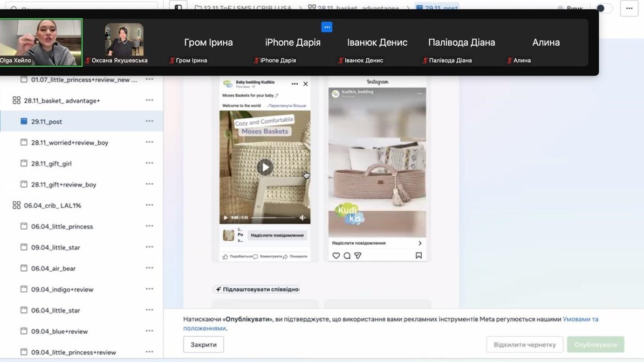Open the top-right more options button
This screenshot has width=644, height=362.
pyautogui.click(x=629, y=8)
